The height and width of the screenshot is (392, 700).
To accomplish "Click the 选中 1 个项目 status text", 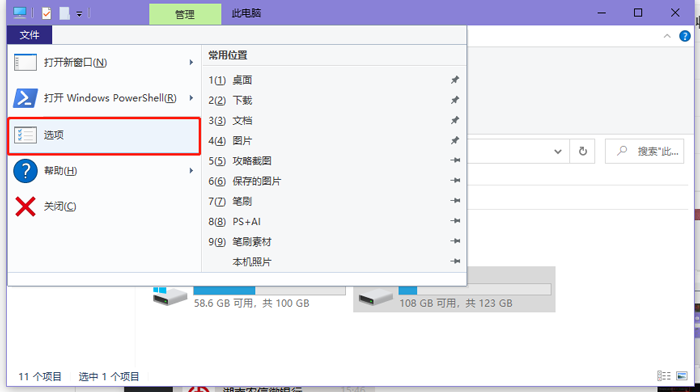I will [109, 376].
